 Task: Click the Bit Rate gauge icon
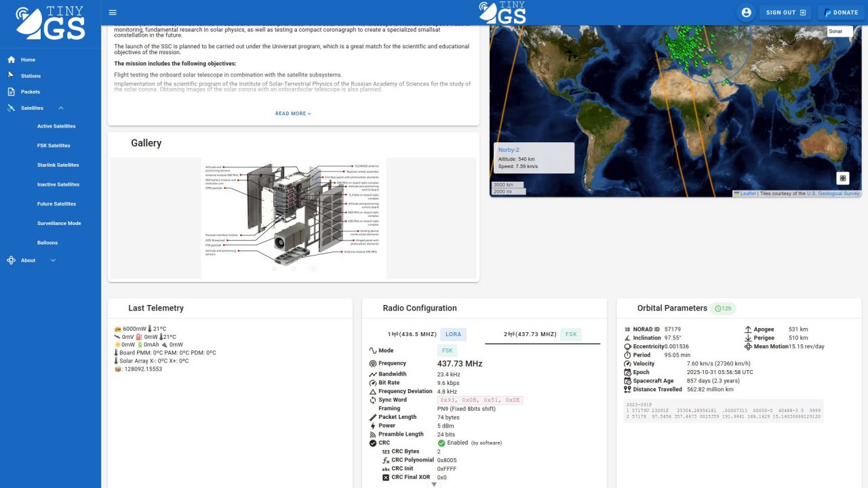tap(372, 383)
